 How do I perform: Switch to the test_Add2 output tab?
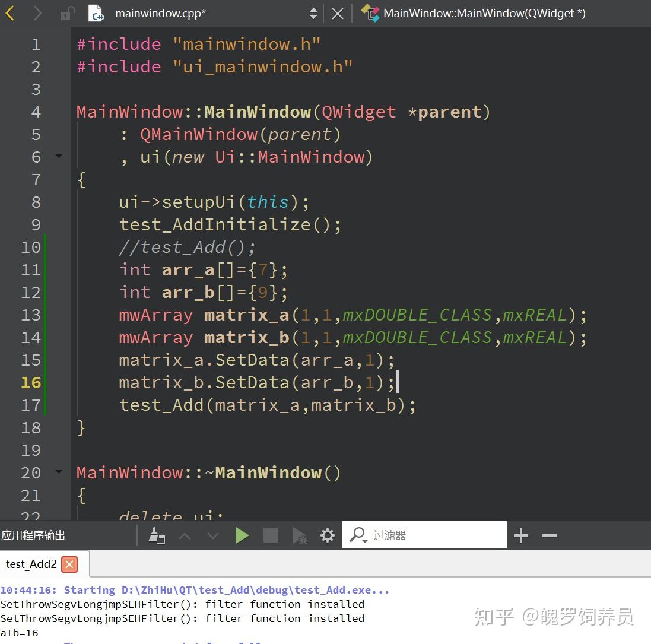tap(31, 564)
